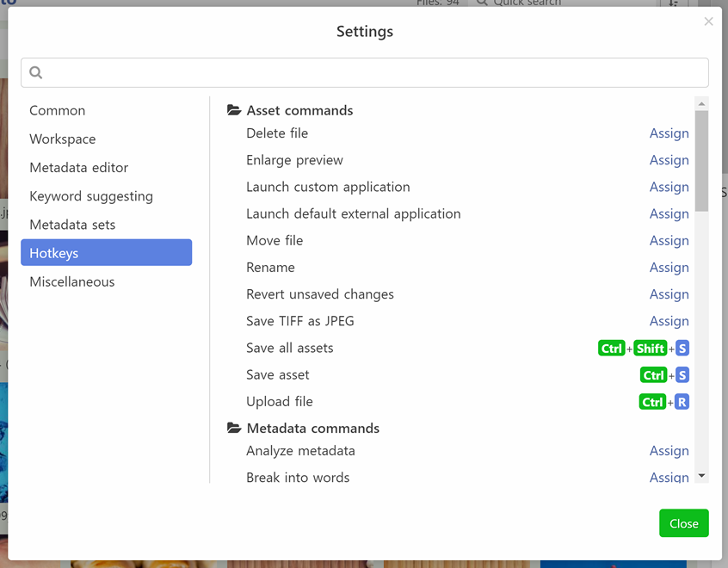Click the hotkeys list scrollbar thumb
The image size is (728, 568).
tap(701, 161)
